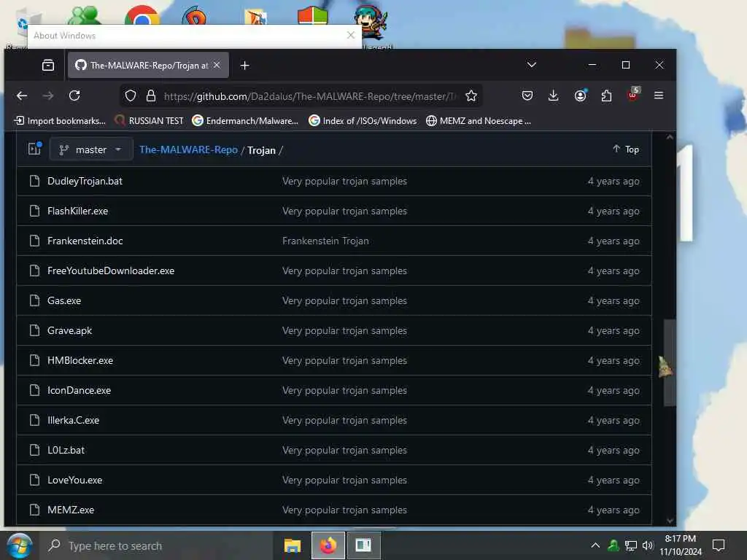The width and height of the screenshot is (747, 560).
Task: Click the About Windows taskbar icon
Action: (363, 545)
